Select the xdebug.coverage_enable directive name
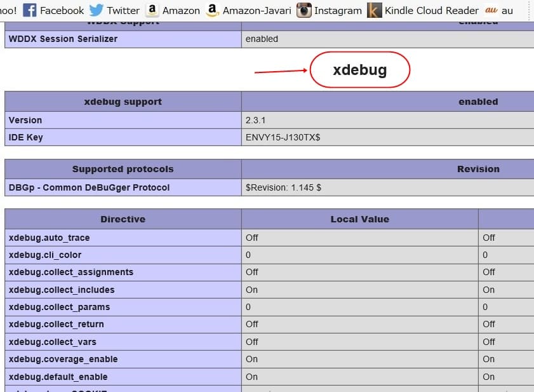534x392 pixels. 63,359
